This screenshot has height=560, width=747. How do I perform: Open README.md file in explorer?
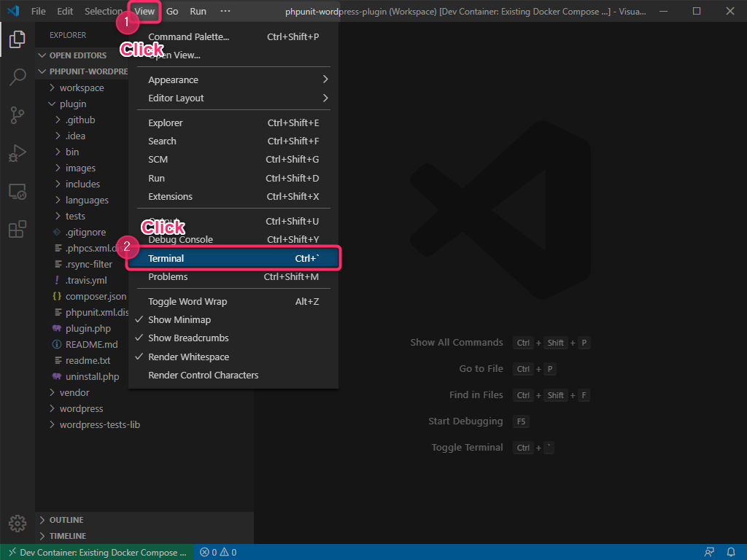tap(91, 344)
